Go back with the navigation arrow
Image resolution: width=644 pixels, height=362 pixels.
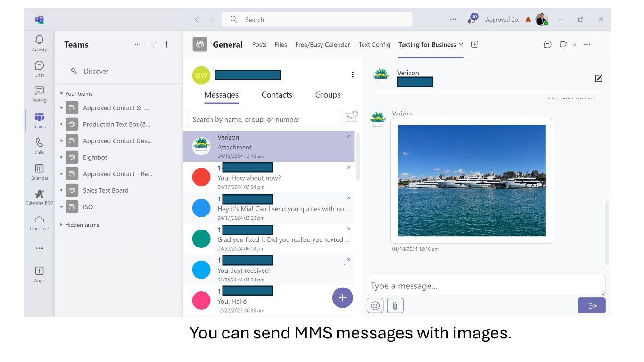(197, 19)
